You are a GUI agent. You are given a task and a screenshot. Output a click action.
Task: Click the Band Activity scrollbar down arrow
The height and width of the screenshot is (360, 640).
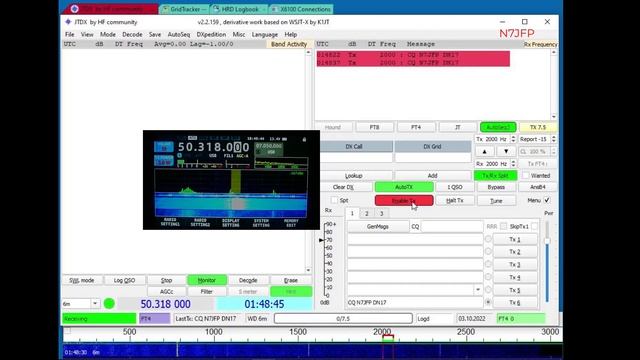tap(308, 270)
